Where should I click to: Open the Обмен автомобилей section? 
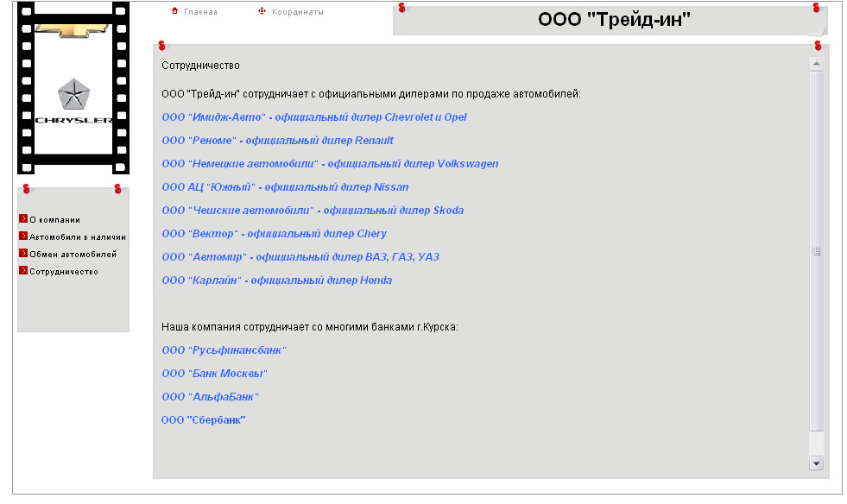[x=73, y=255]
